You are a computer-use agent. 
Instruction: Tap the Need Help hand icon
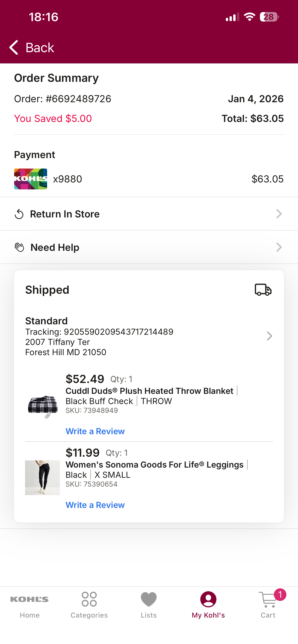coord(19,247)
